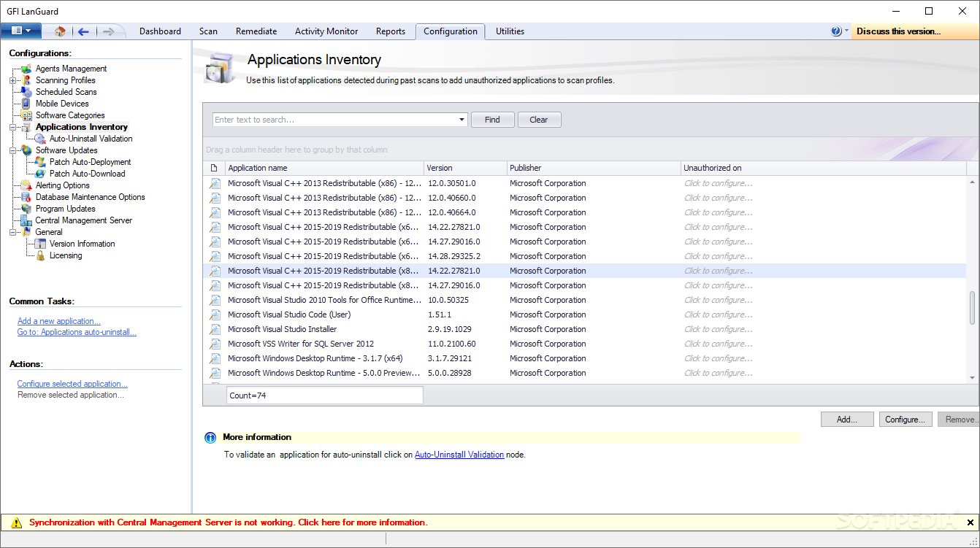Click the Database Maintenance Options icon

coord(26,197)
